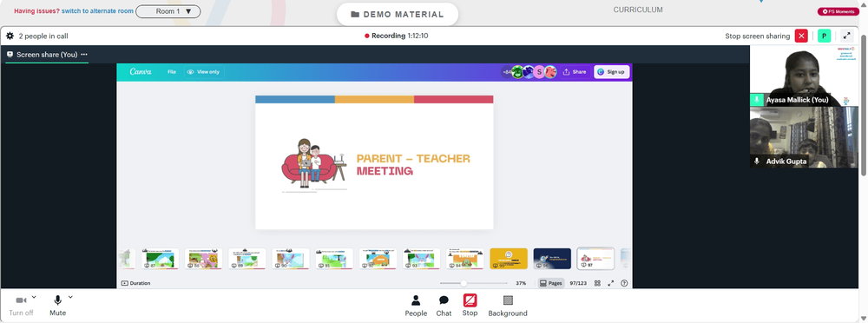The height and width of the screenshot is (323, 868).
Task: Open the File menu in Canva
Action: click(x=172, y=72)
